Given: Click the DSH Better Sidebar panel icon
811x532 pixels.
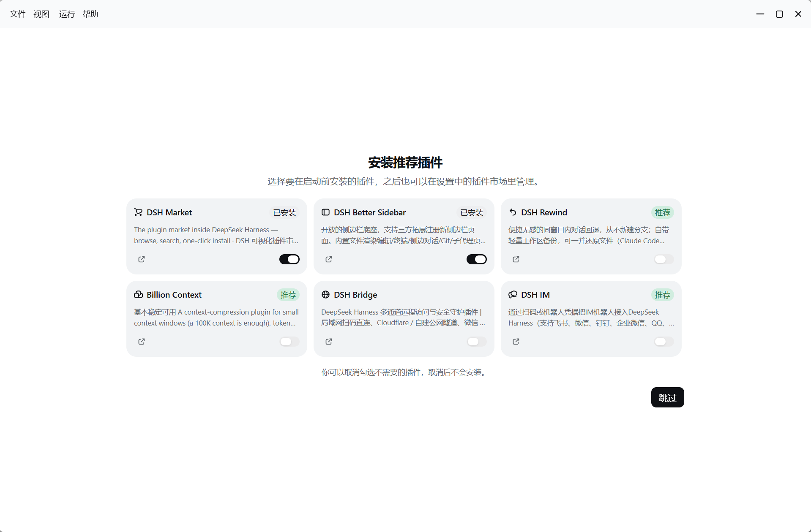Looking at the screenshot, I should (325, 212).
